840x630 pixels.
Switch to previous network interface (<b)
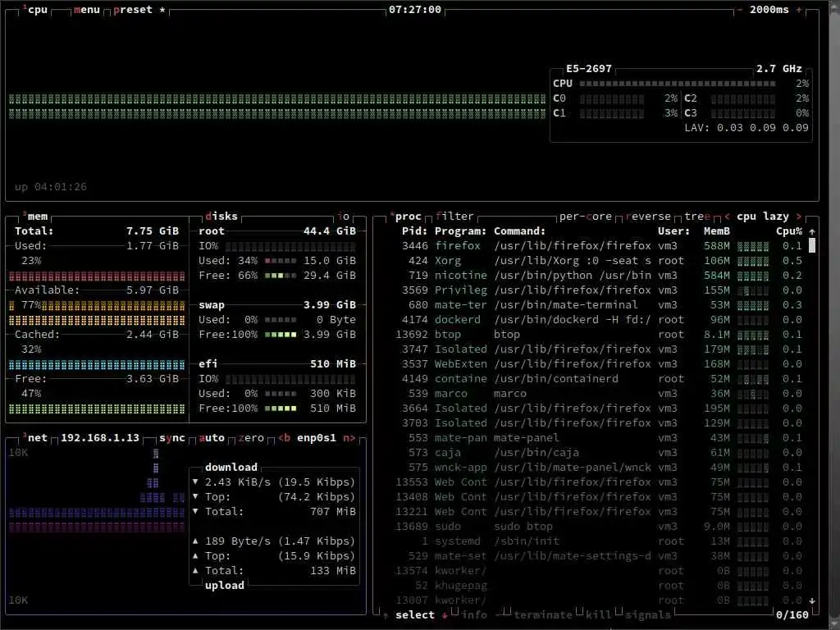click(x=284, y=438)
